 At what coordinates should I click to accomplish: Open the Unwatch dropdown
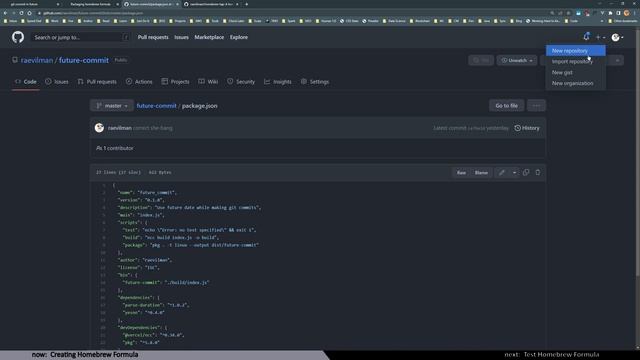coord(517,60)
